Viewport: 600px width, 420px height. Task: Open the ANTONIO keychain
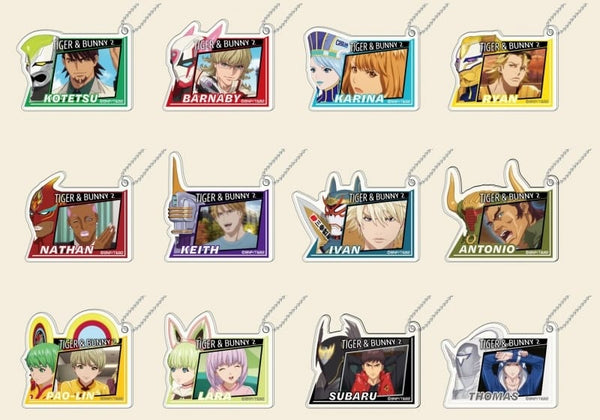coord(501,212)
